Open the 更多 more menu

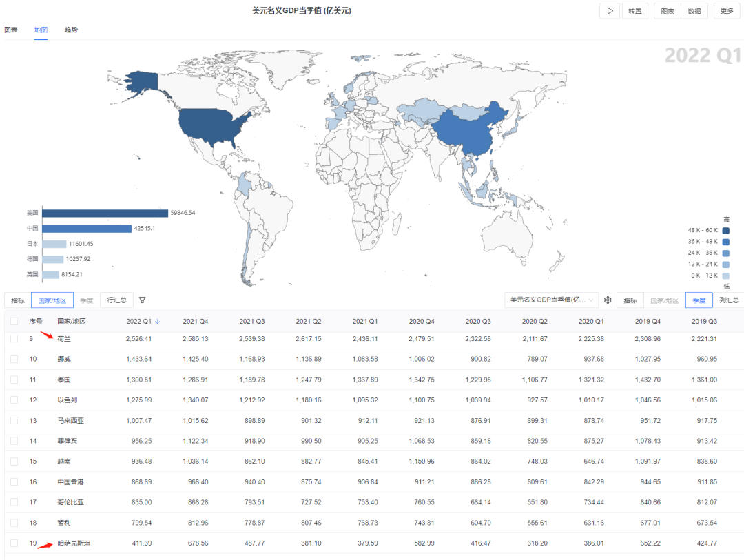(727, 11)
